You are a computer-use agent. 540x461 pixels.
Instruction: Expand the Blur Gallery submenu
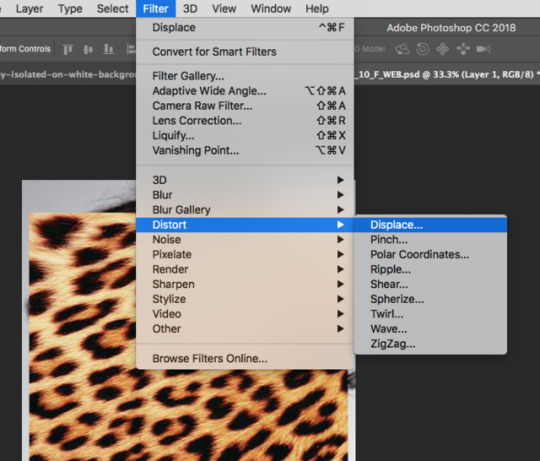[x=245, y=210]
